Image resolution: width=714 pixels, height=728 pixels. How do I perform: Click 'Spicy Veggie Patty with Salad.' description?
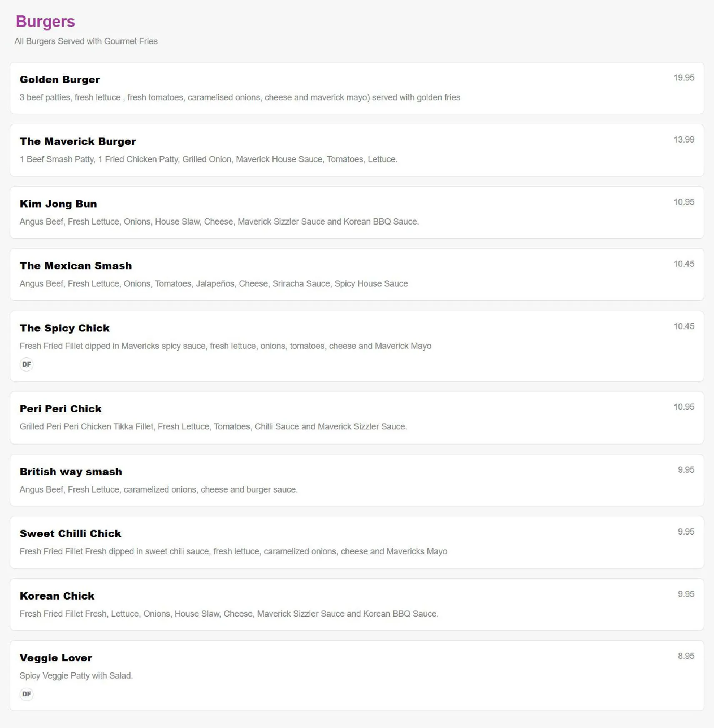coord(76,676)
